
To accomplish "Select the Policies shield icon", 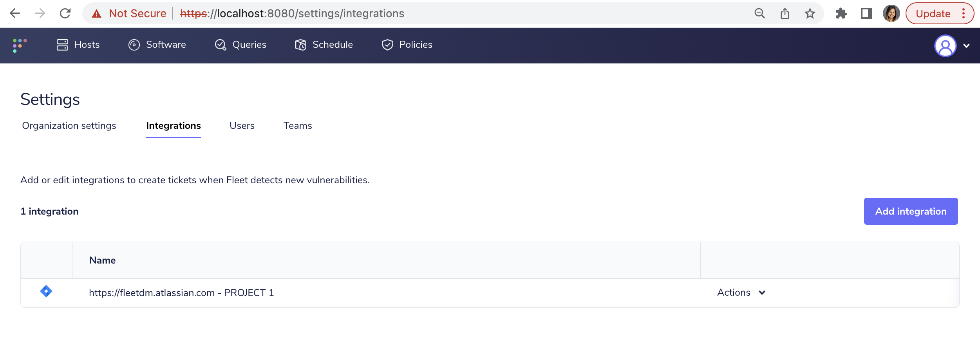I will tap(387, 45).
